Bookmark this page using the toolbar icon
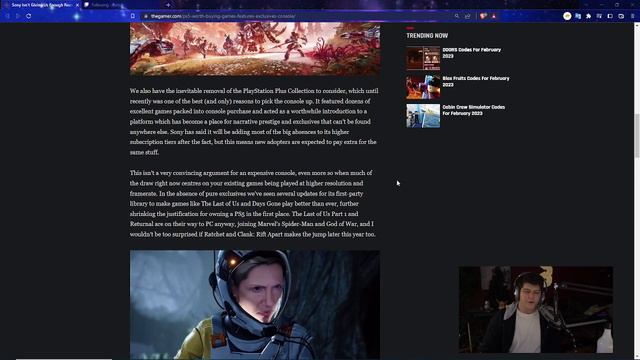640x360 pixels. click(133, 16)
